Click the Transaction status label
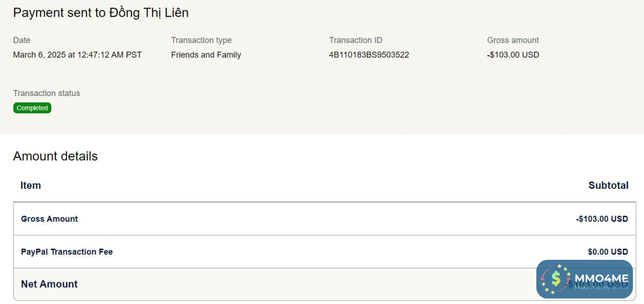The width and height of the screenshot is (644, 304). (x=46, y=93)
